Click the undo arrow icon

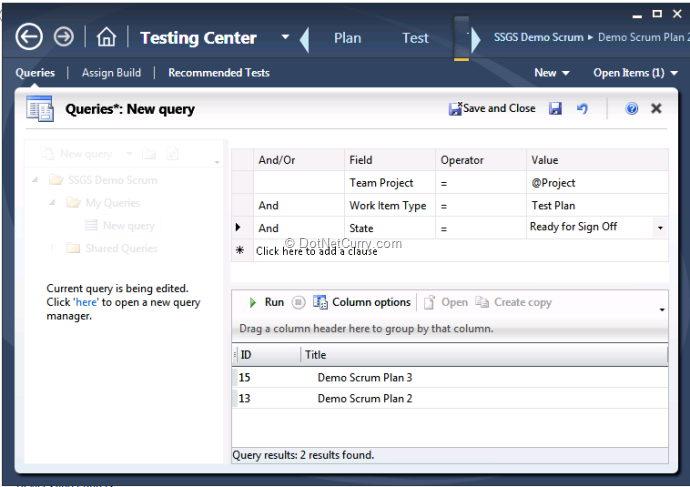click(x=582, y=109)
